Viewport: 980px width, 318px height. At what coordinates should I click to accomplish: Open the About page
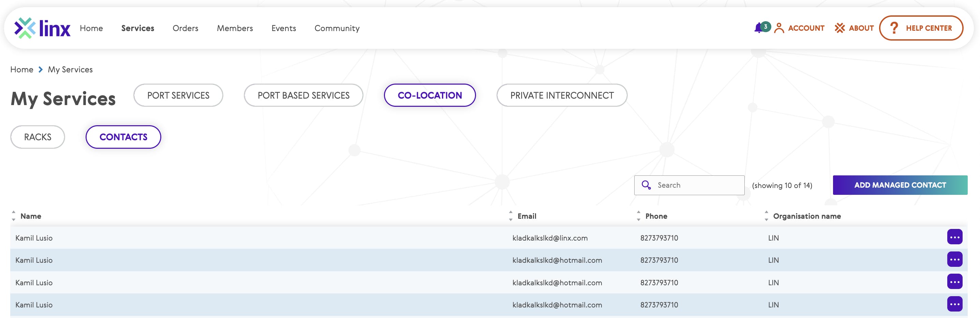(x=854, y=28)
